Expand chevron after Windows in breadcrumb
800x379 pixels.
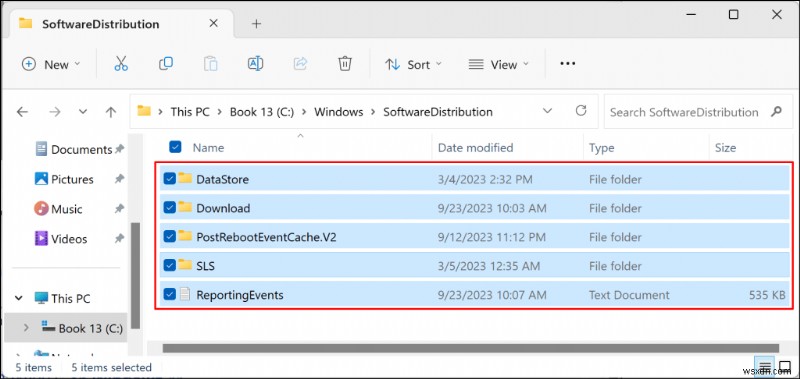click(x=373, y=112)
